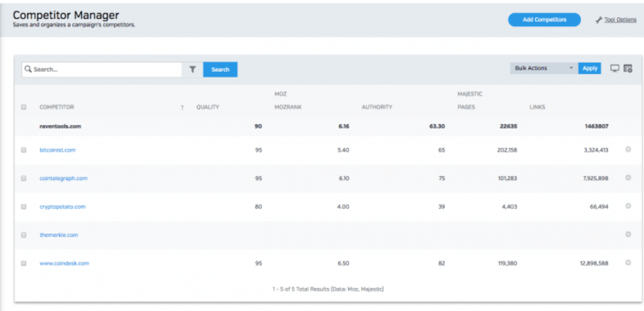
Task: Click the filter funnel icon beside search
Action: (x=192, y=70)
